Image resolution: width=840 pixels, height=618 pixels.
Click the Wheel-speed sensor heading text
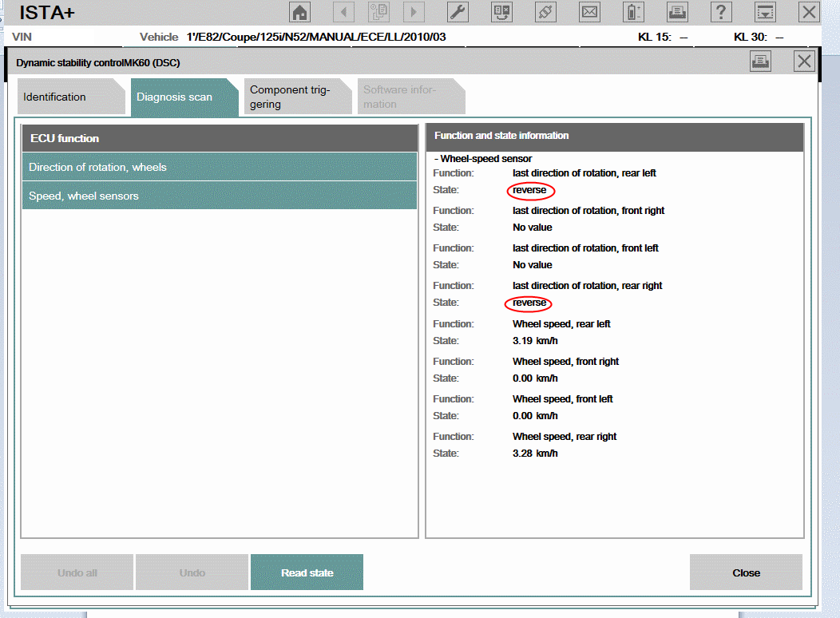486,159
